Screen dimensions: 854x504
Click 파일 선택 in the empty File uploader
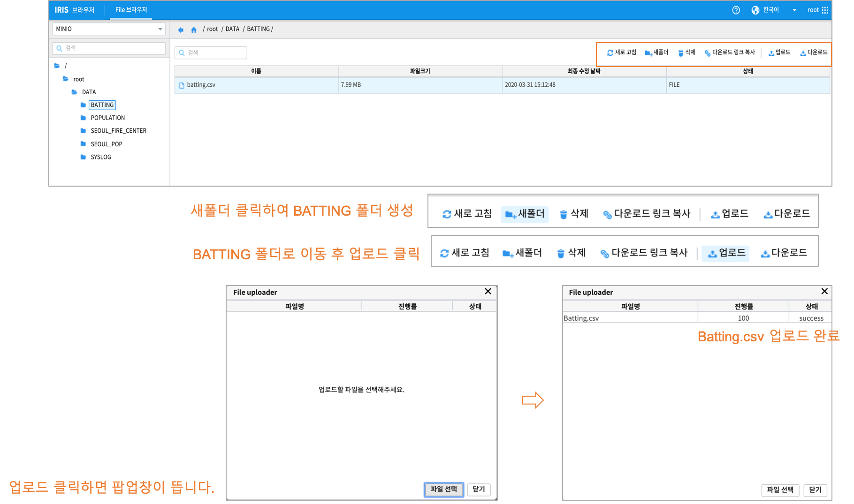coord(444,489)
